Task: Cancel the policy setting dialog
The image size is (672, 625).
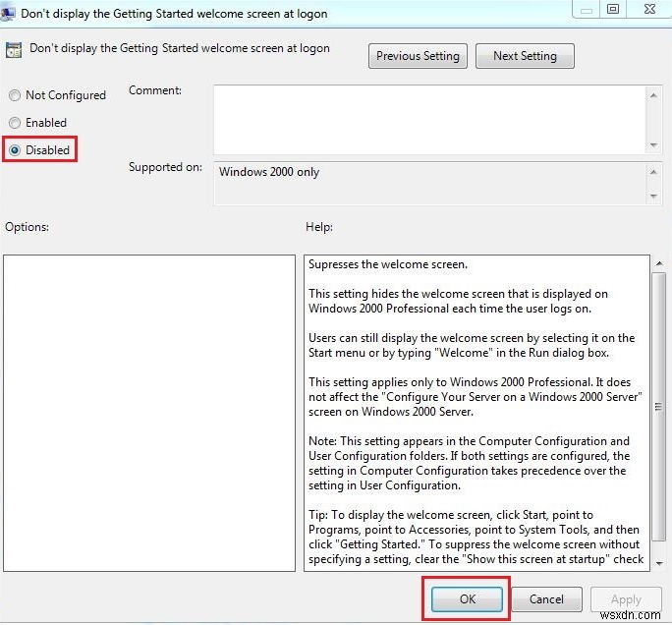Action: pyautogui.click(x=546, y=598)
